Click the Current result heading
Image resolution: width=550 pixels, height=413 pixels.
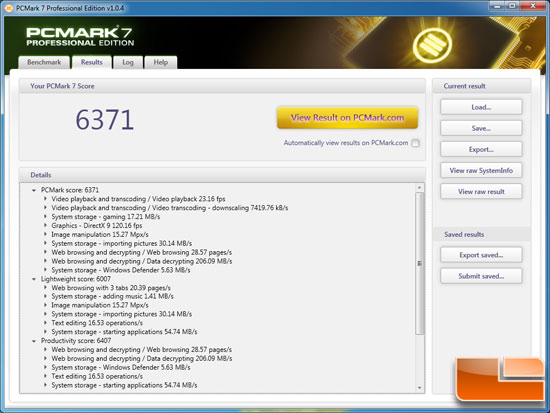[464, 86]
